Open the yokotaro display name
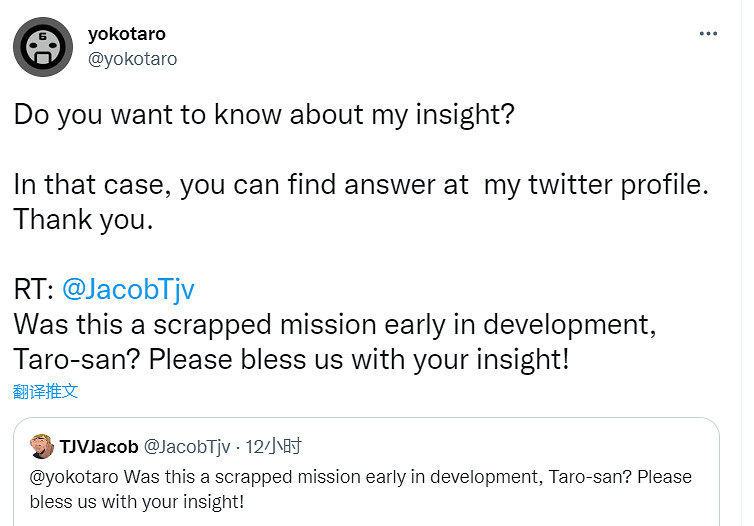This screenshot has width=754, height=526. point(127,34)
